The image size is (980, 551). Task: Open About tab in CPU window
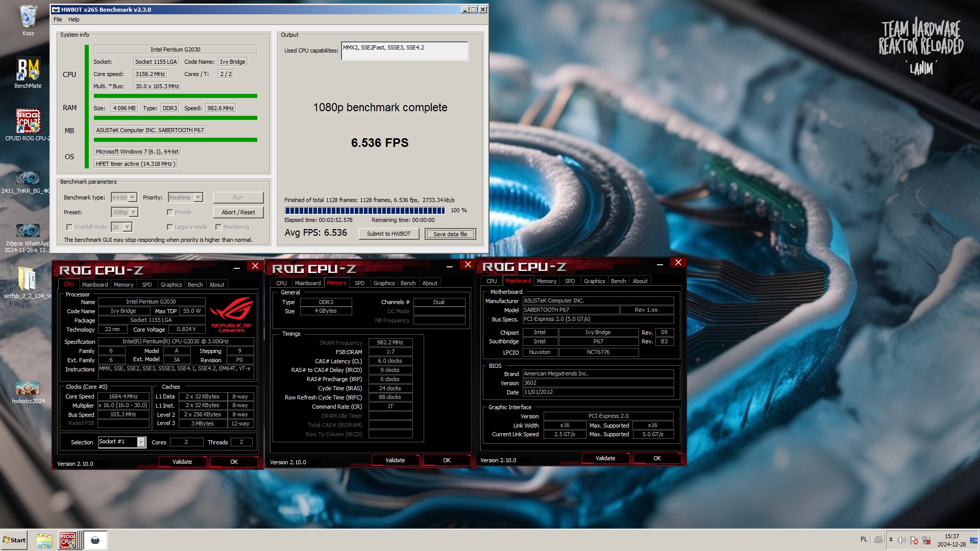pyautogui.click(x=217, y=285)
